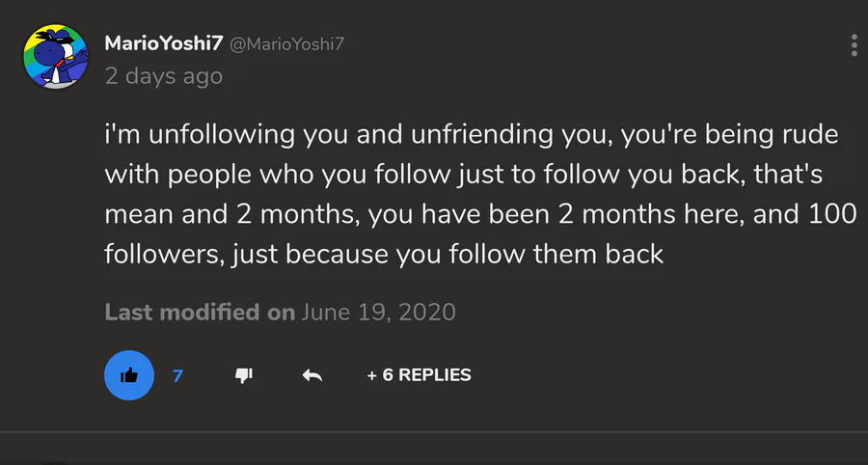Click the reply arrow icon

[x=312, y=375]
